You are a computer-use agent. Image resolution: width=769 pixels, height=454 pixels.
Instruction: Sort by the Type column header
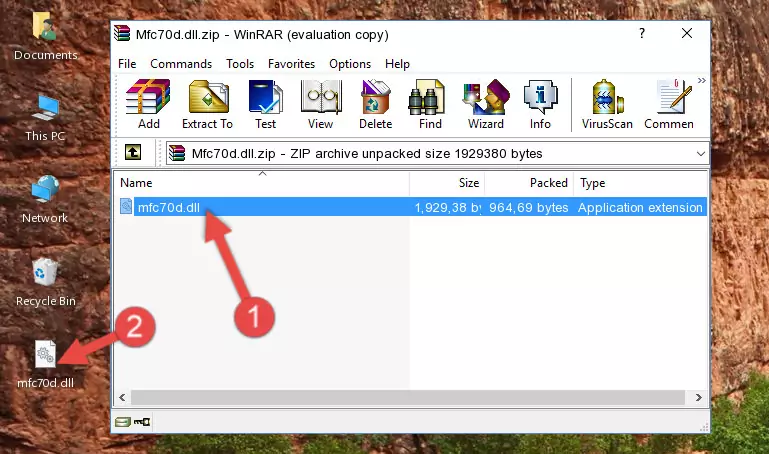coord(640,183)
